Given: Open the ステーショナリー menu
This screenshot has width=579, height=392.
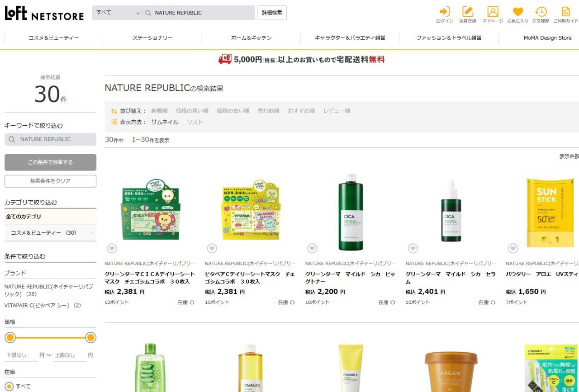Looking at the screenshot, I should point(152,38).
